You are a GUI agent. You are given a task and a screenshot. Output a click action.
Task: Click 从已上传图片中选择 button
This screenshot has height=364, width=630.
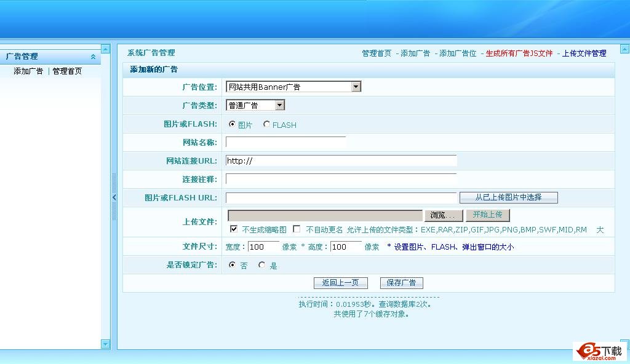pyautogui.click(x=508, y=197)
